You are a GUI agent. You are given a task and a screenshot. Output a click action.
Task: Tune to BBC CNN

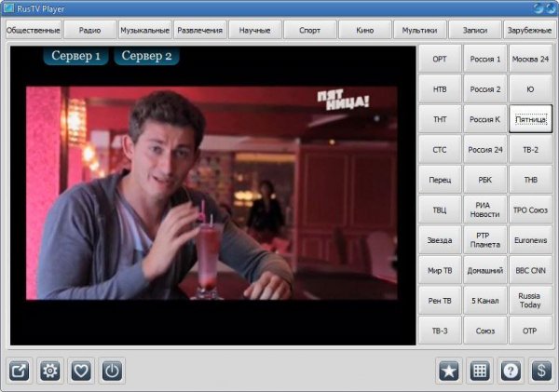(530, 270)
